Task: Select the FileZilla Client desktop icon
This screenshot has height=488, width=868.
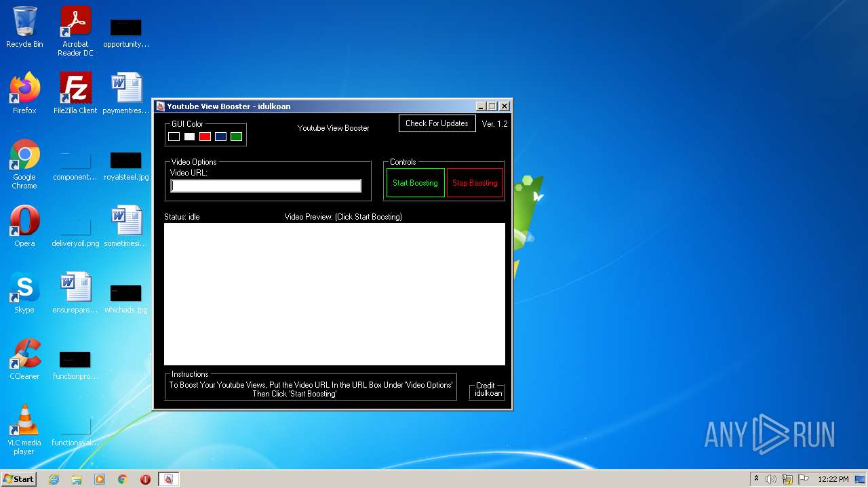Action: [75, 94]
